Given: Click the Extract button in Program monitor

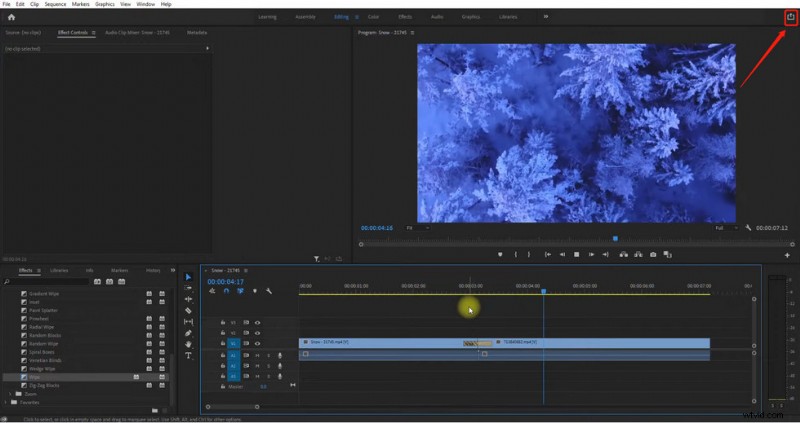Looking at the screenshot, I should click(638, 255).
